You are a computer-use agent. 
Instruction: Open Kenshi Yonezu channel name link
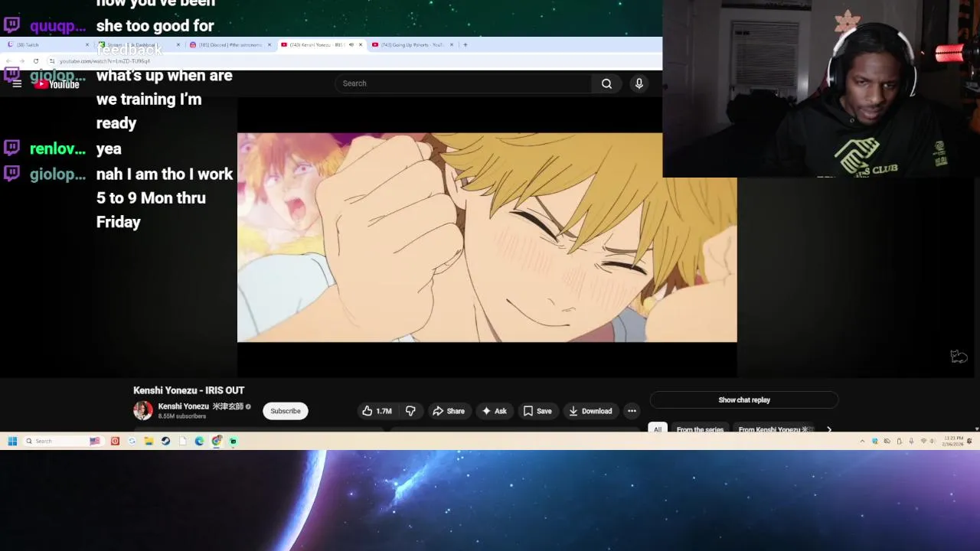click(x=201, y=406)
